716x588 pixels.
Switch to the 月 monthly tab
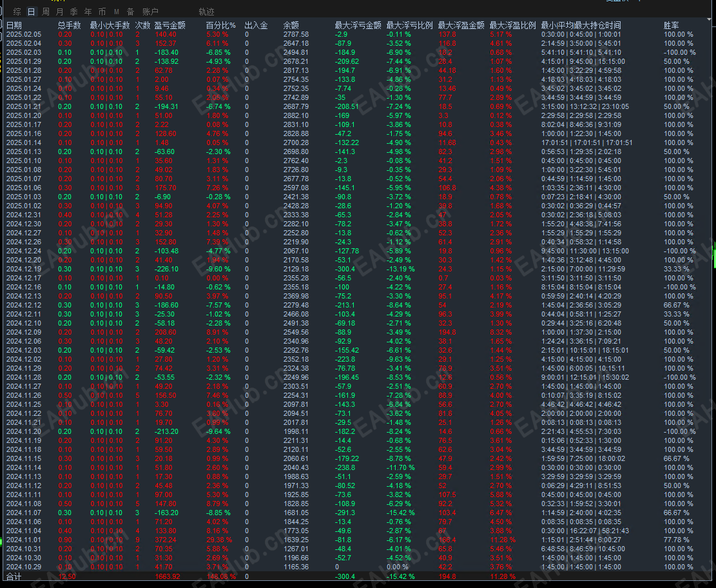[x=60, y=12]
